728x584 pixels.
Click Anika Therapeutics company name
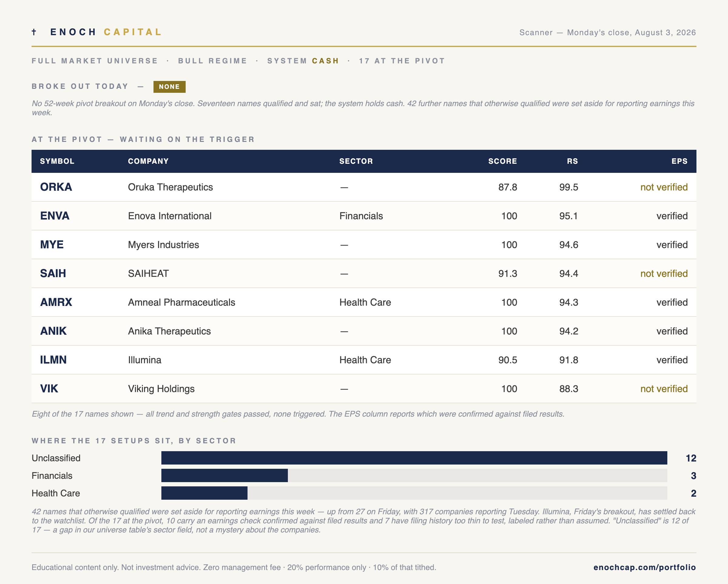tap(169, 331)
